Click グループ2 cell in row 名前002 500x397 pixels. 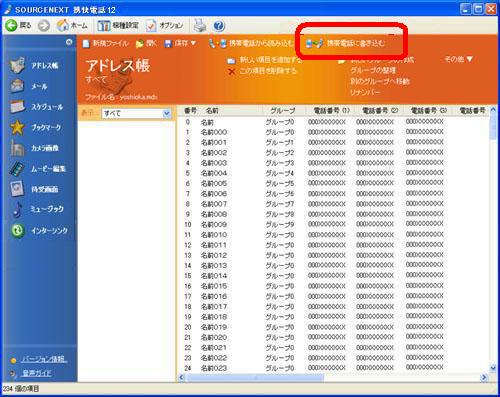click(x=280, y=153)
